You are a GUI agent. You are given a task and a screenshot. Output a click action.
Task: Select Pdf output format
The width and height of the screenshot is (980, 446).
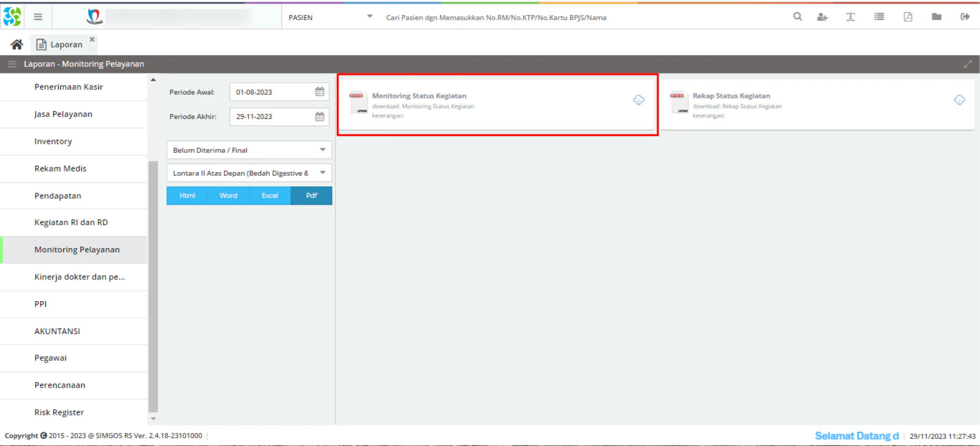(x=312, y=196)
